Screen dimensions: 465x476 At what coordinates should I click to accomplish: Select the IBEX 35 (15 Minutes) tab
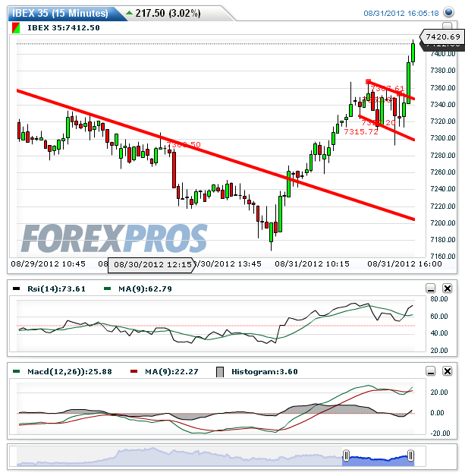pos(60,14)
